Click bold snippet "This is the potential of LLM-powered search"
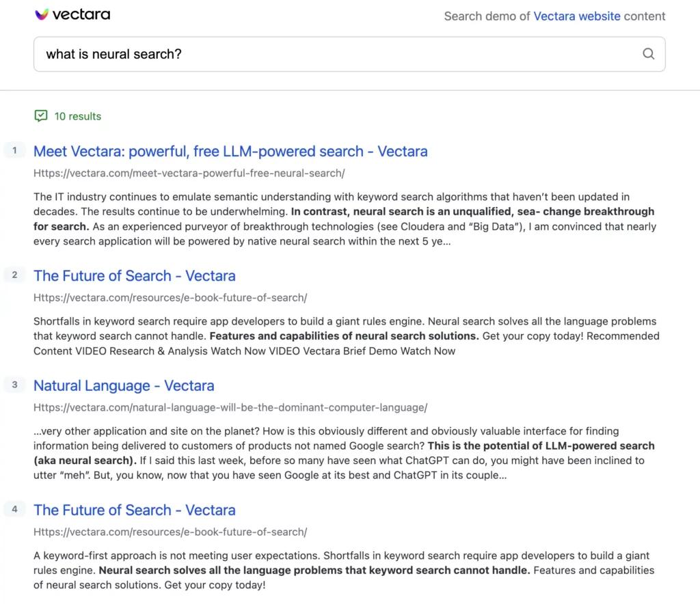The image size is (700, 604). click(540, 445)
